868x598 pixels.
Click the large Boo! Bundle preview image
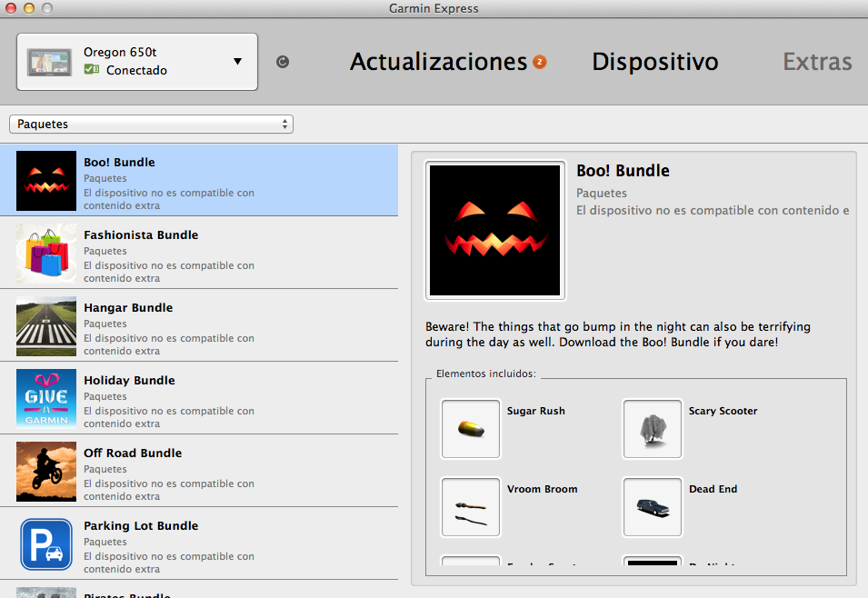494,230
